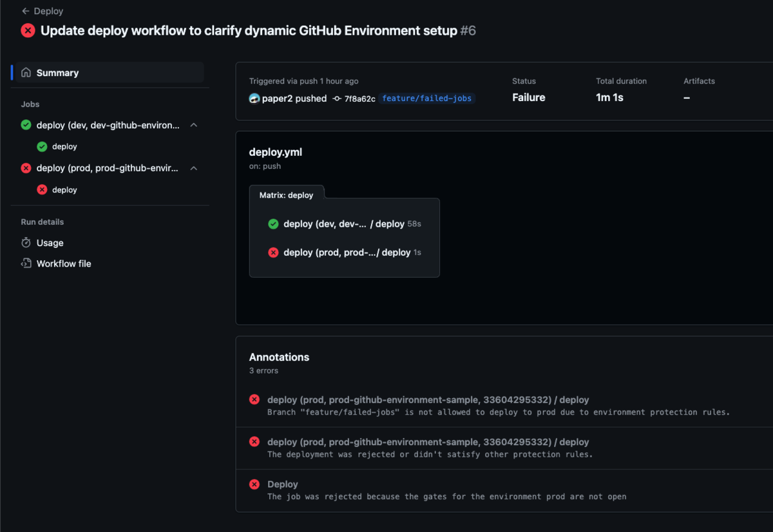Open commit 7f8a62c

[x=359, y=99]
